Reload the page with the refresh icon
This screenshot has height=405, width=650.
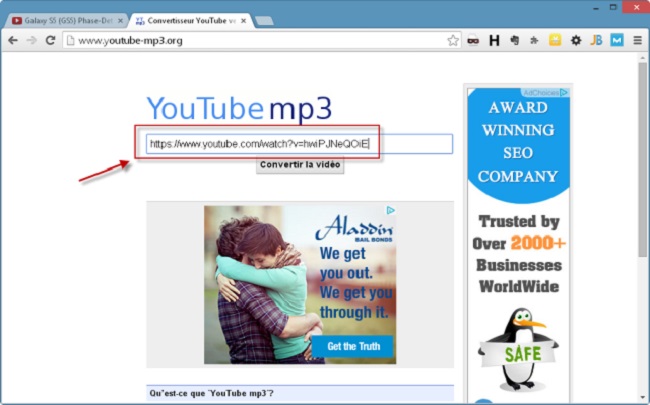[x=51, y=40]
